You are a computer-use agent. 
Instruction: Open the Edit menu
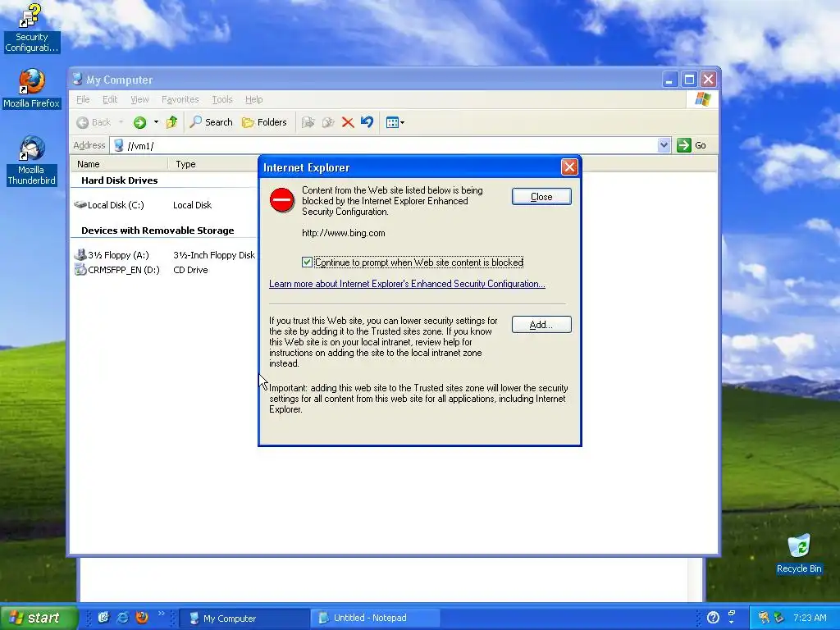110,99
